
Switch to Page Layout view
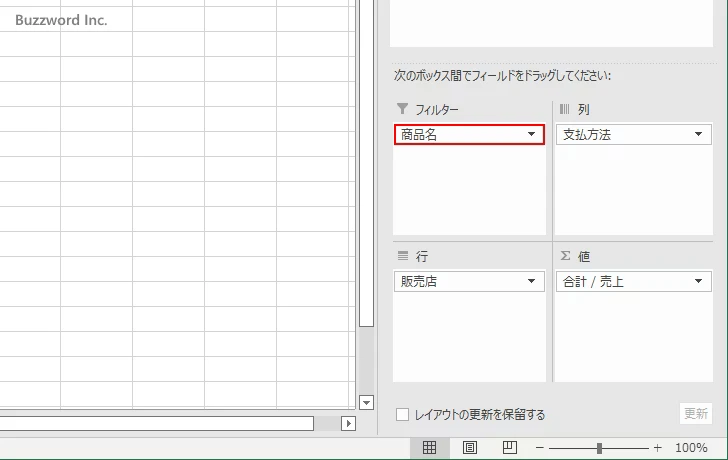pyautogui.click(x=469, y=447)
